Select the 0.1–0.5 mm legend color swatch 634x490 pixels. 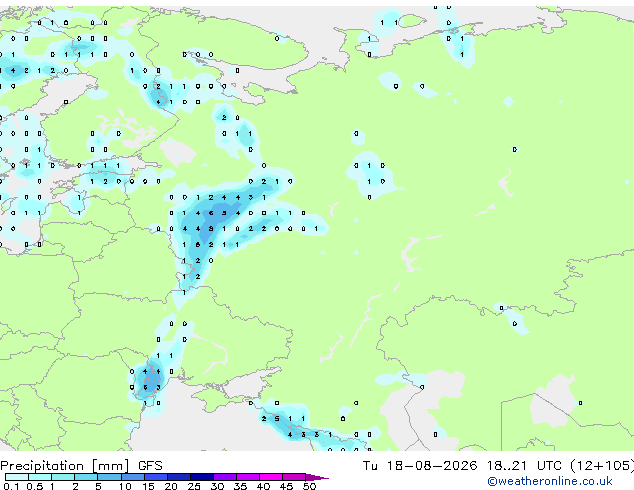click(17, 477)
